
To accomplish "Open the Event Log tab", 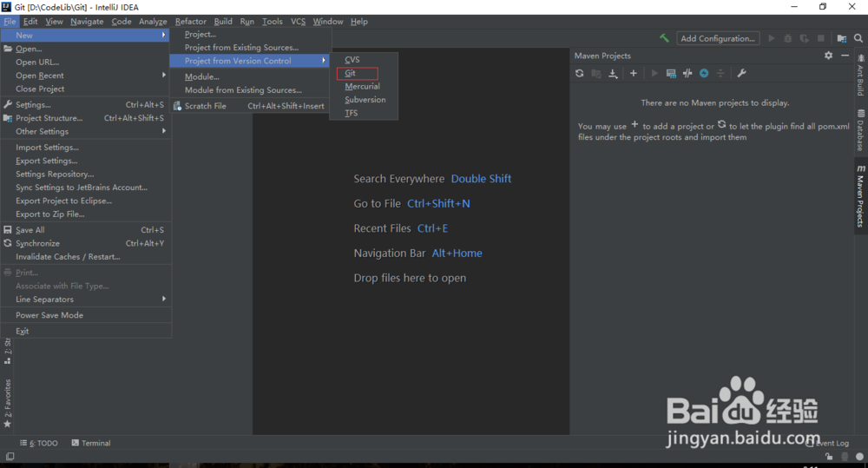I will [x=828, y=443].
